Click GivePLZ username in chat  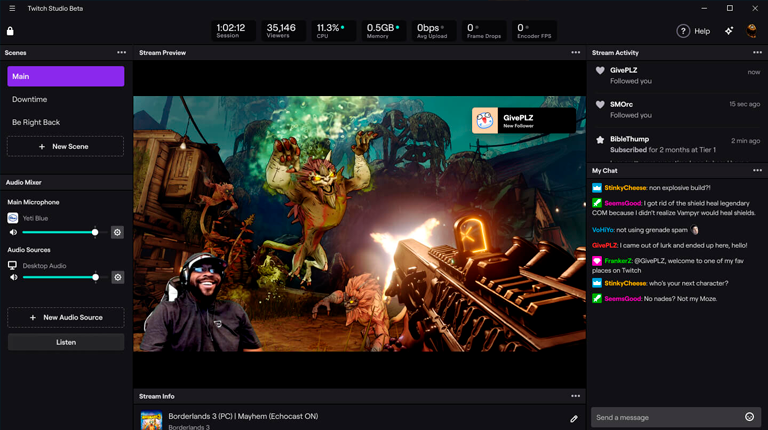coord(605,245)
